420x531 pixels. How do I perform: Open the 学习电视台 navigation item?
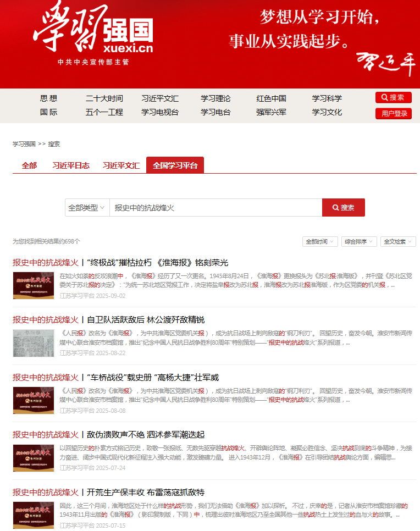[160, 112]
